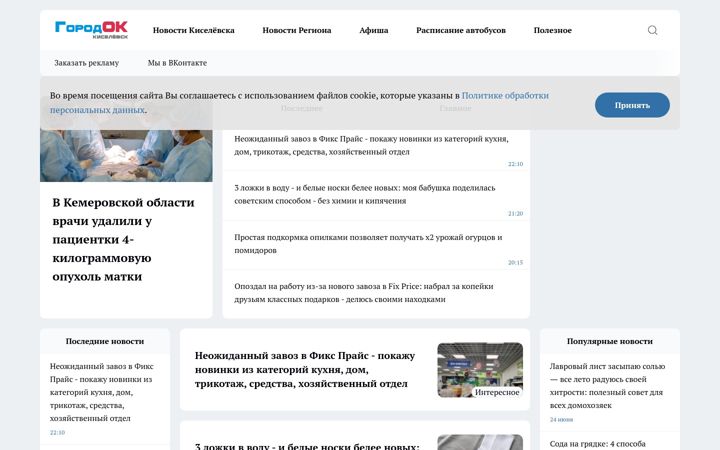Open article Опоздал на работу из-за Fix Price
The width and height of the screenshot is (720, 450).
(x=364, y=292)
